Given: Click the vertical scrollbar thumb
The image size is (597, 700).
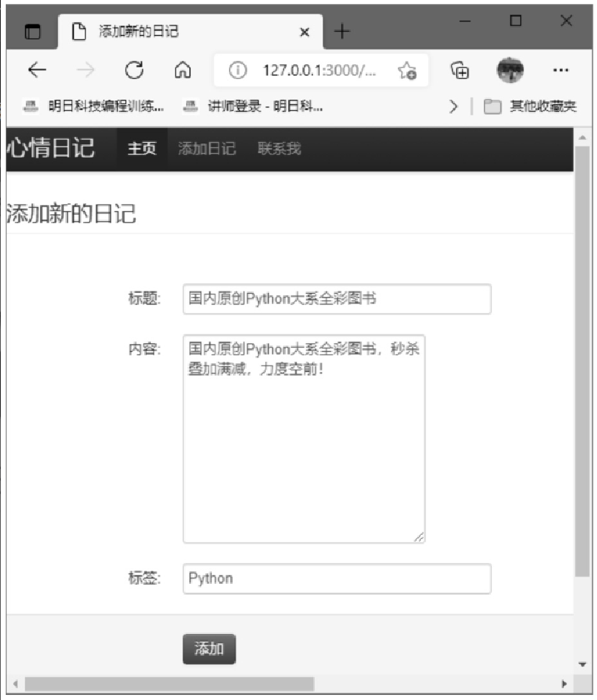Looking at the screenshot, I should pyautogui.click(x=582, y=361).
